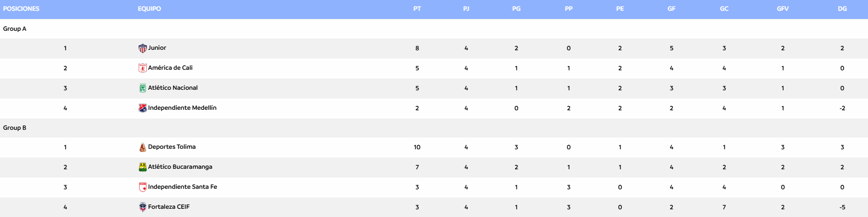This screenshot has height=217, width=868.
Task: Click the Atlético Nacional crest icon
Action: [x=143, y=88]
